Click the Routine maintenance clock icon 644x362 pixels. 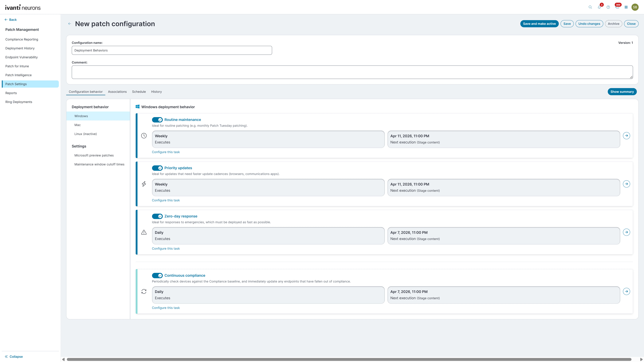(144, 136)
